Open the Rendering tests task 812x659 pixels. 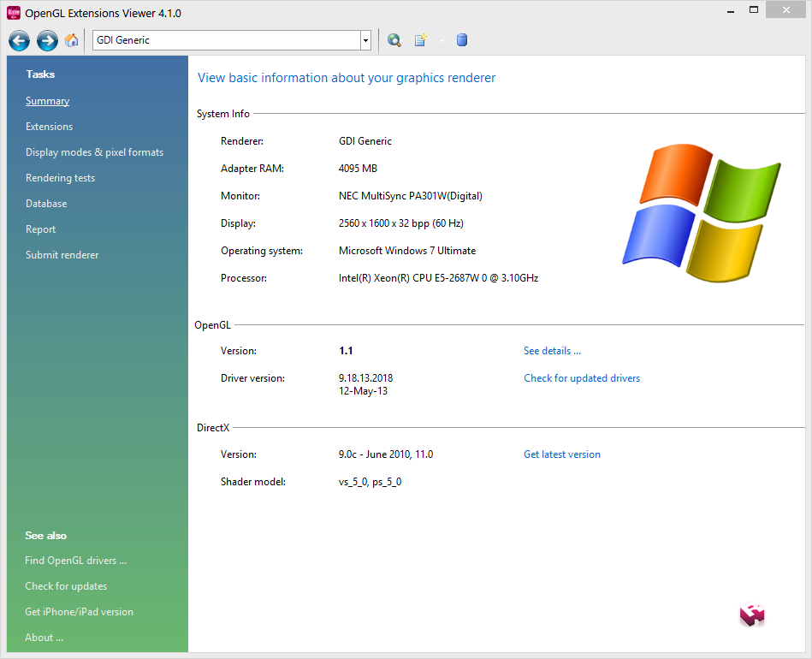click(61, 178)
